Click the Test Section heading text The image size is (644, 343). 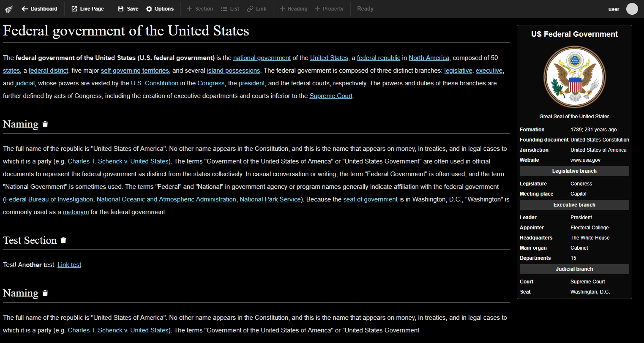pyautogui.click(x=30, y=240)
